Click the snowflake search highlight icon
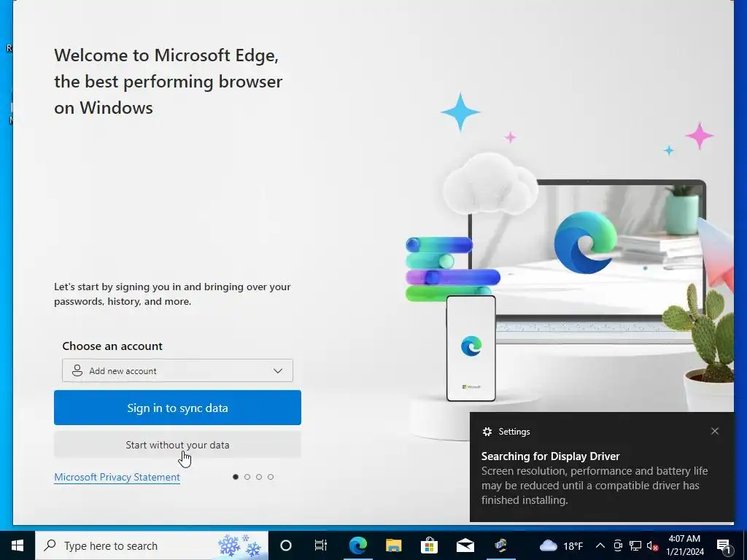The height and width of the screenshot is (560, 747). (240, 545)
